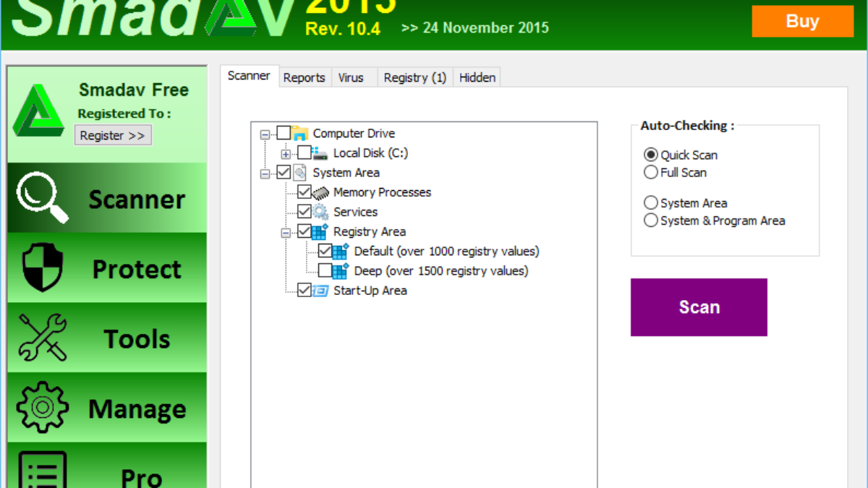Start scanning with the purple Scan button

click(699, 307)
